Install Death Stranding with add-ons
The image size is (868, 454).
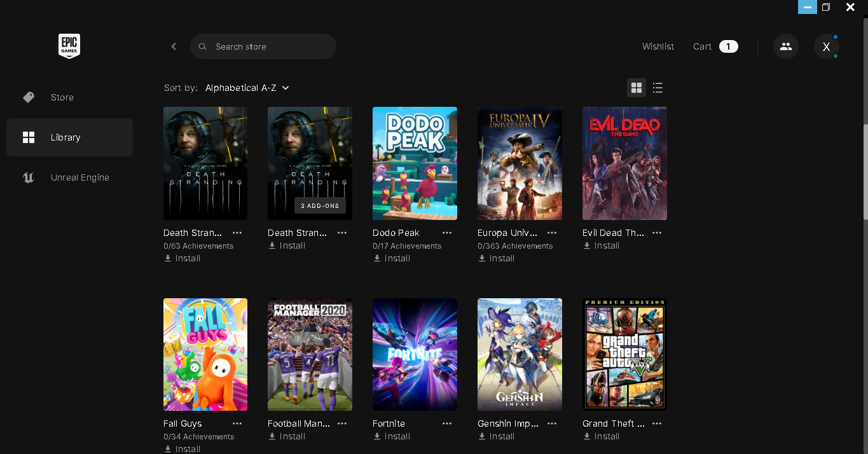tap(287, 245)
